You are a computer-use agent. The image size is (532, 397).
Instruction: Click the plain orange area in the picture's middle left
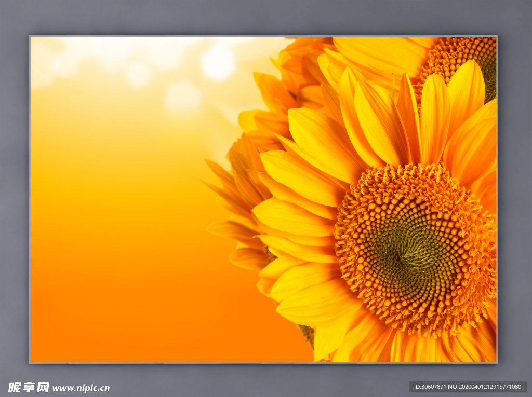click(114, 208)
